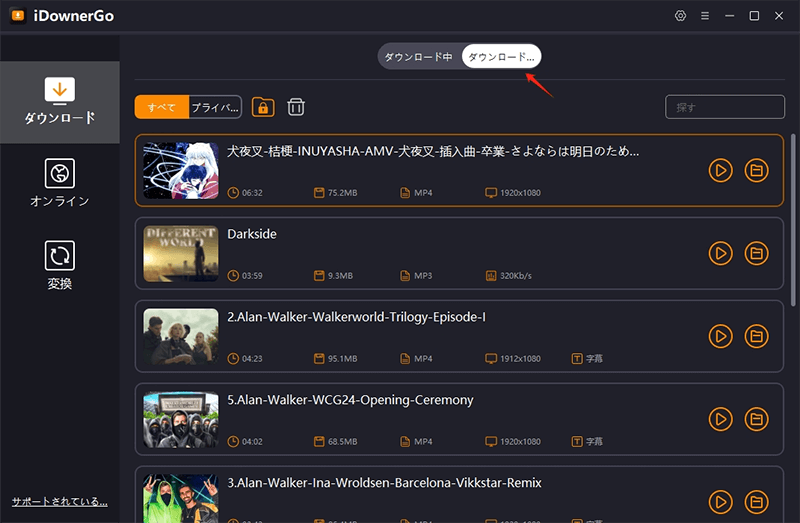Click the 04:02 duration value
This screenshot has height=523, width=800.
click(252, 442)
